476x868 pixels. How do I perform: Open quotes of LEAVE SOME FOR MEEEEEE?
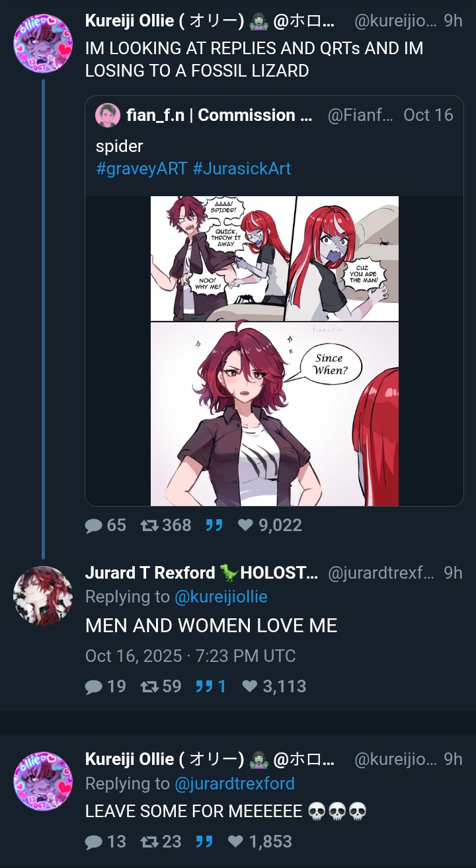(204, 841)
